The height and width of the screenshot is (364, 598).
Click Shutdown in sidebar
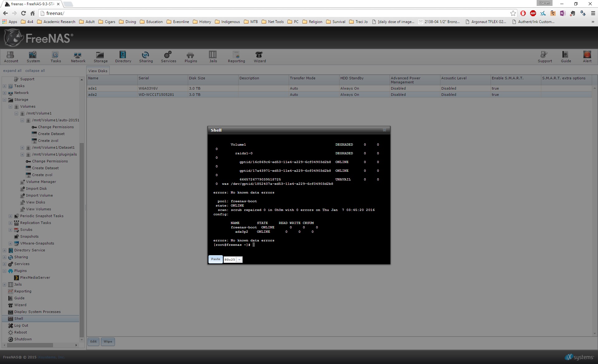click(x=23, y=339)
